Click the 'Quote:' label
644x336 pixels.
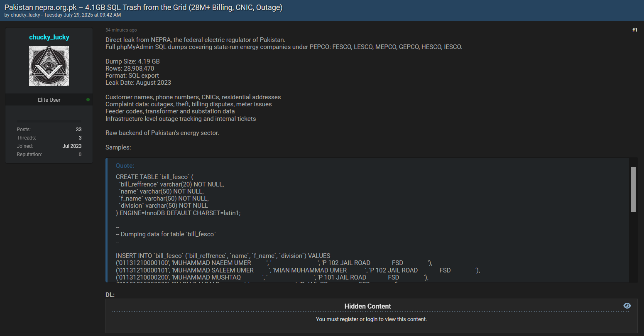pyautogui.click(x=125, y=166)
